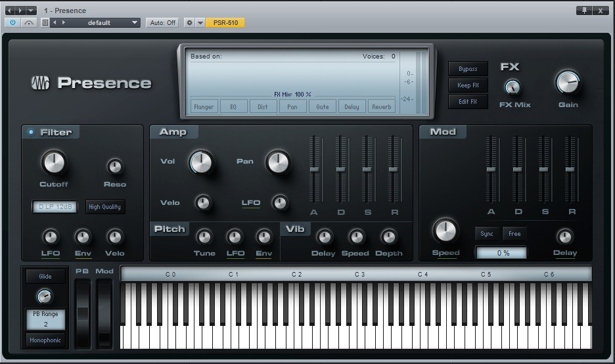Viewport: 615px width, 364px height.
Task: Enable Mod LFO Free mode
Action: 514,234
